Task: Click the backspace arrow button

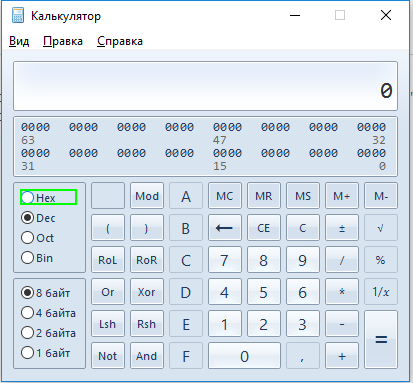Action: pos(225,228)
